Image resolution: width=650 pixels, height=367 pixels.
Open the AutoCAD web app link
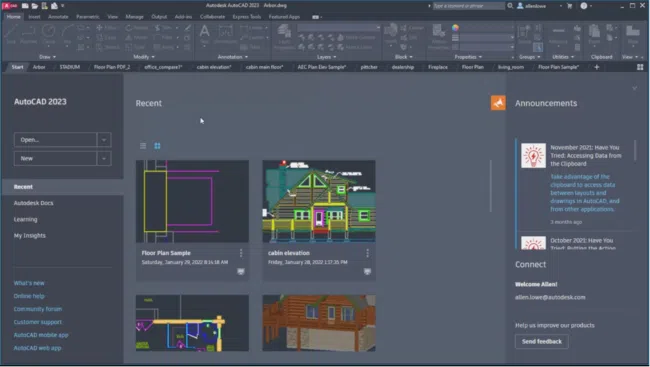tap(37, 348)
